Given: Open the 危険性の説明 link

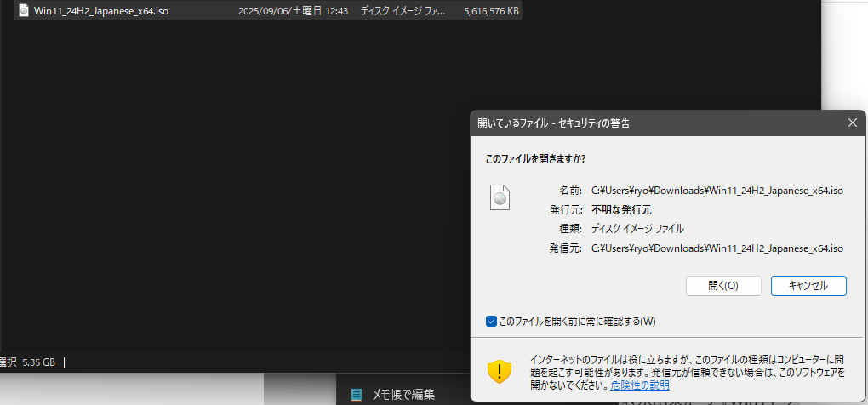Looking at the screenshot, I should point(640,385).
